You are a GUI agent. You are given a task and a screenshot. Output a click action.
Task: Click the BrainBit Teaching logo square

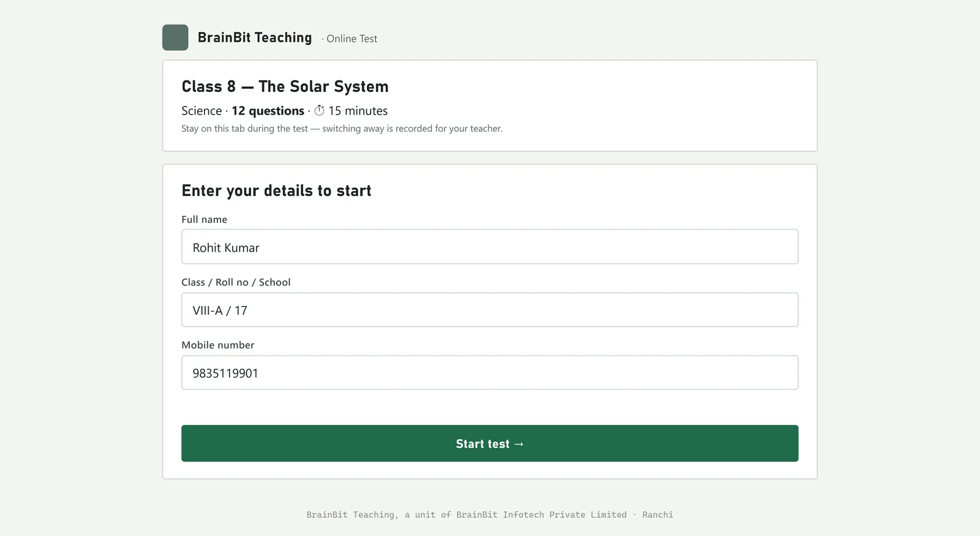(x=175, y=37)
